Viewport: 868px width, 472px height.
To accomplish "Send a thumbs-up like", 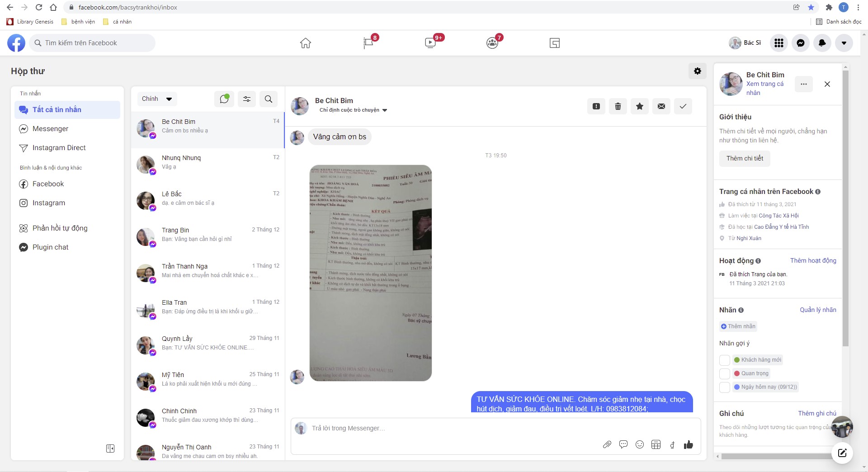I will [688, 444].
